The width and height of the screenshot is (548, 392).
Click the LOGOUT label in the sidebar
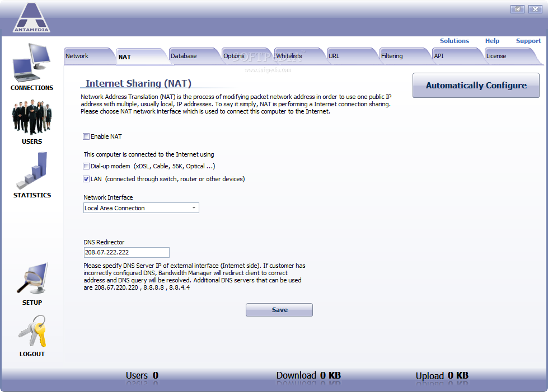click(32, 354)
